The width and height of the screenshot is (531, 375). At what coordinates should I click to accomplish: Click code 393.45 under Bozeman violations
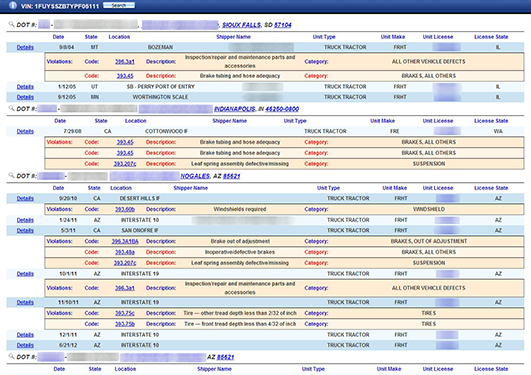(x=125, y=76)
